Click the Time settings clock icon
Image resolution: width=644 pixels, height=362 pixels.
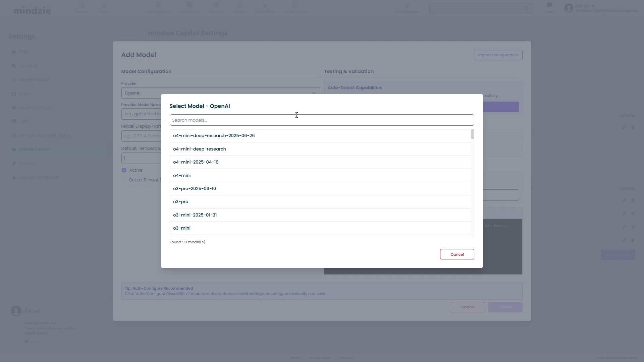(x=14, y=52)
